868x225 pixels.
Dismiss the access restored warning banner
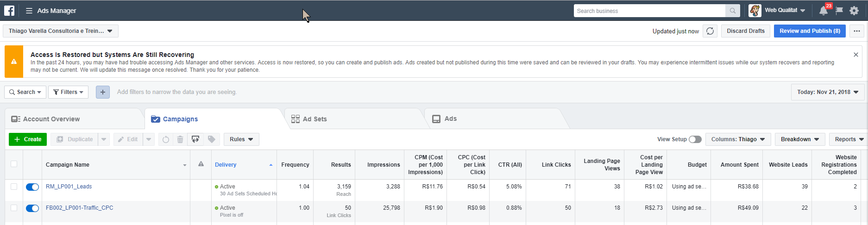click(x=855, y=55)
